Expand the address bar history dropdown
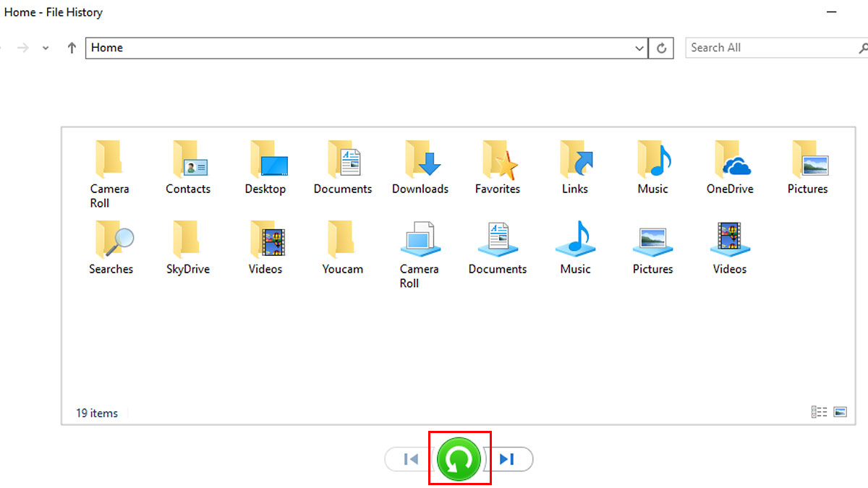Image resolution: width=868 pixels, height=488 pixels. (639, 48)
